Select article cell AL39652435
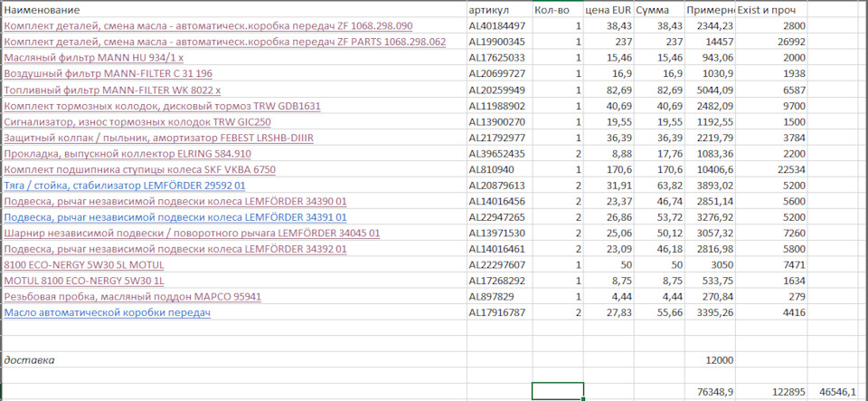This screenshot has height=401, width=868. tap(500, 153)
